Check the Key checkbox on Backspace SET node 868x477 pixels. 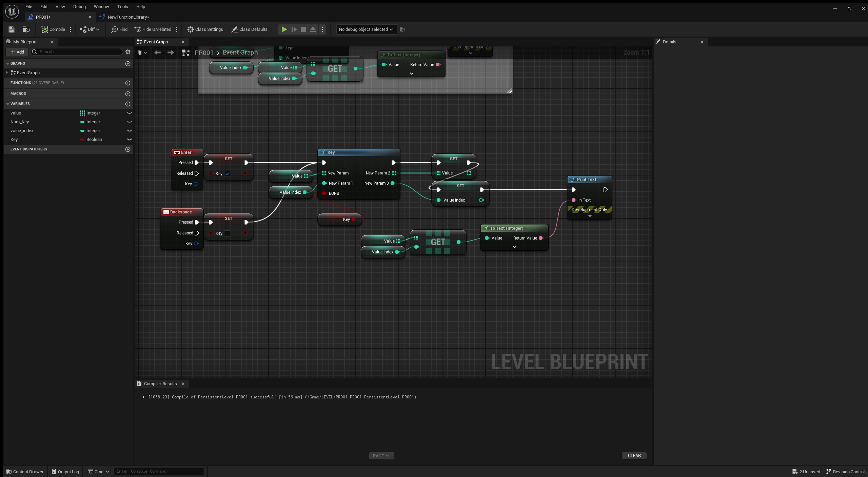pyautogui.click(x=227, y=233)
